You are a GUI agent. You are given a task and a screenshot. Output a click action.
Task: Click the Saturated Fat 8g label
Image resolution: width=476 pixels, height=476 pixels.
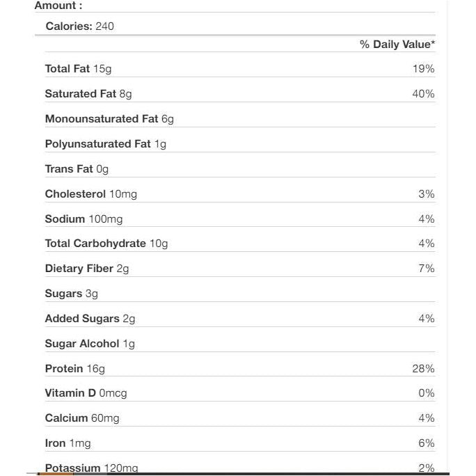88,94
